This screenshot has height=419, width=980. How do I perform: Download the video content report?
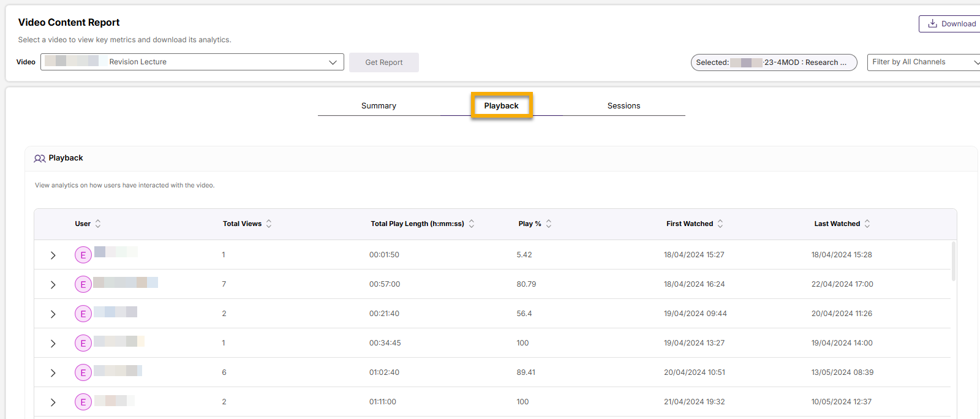point(952,24)
